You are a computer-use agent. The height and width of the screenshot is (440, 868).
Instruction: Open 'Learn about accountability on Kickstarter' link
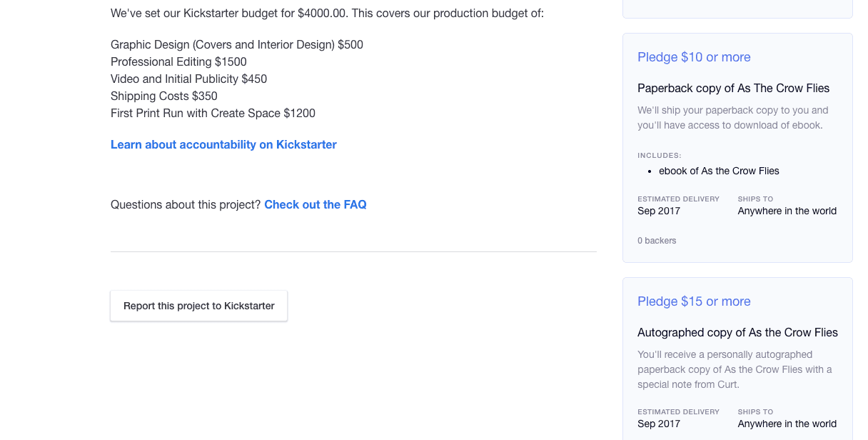coord(223,144)
